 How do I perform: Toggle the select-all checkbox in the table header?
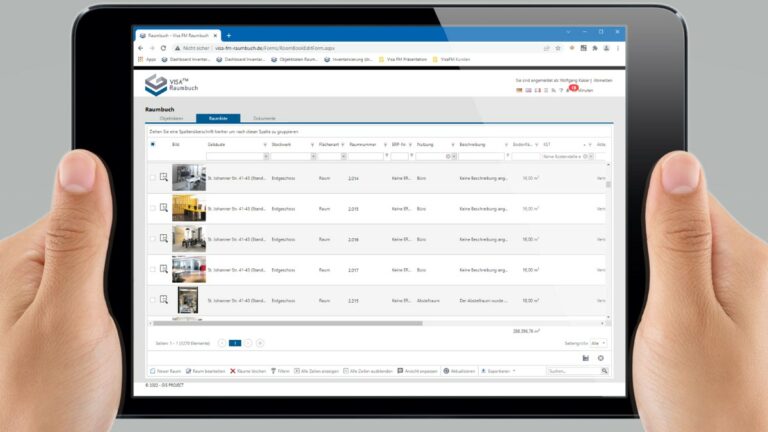pyautogui.click(x=153, y=144)
